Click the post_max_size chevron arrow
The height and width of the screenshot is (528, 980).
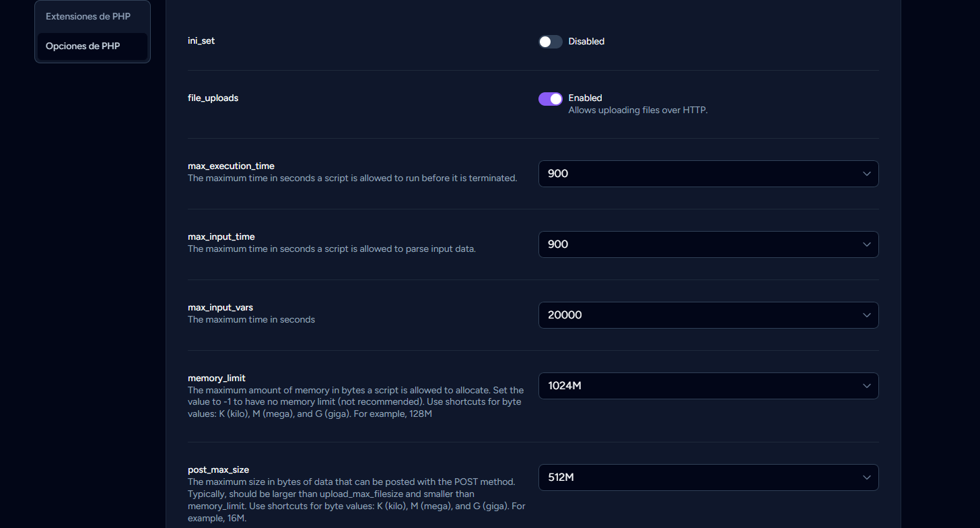[866, 477]
